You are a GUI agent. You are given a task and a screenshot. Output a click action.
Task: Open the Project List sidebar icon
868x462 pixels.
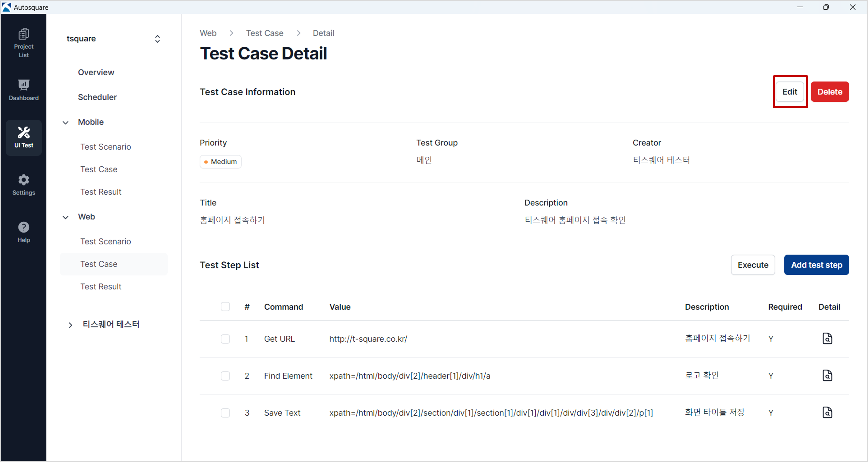click(24, 43)
